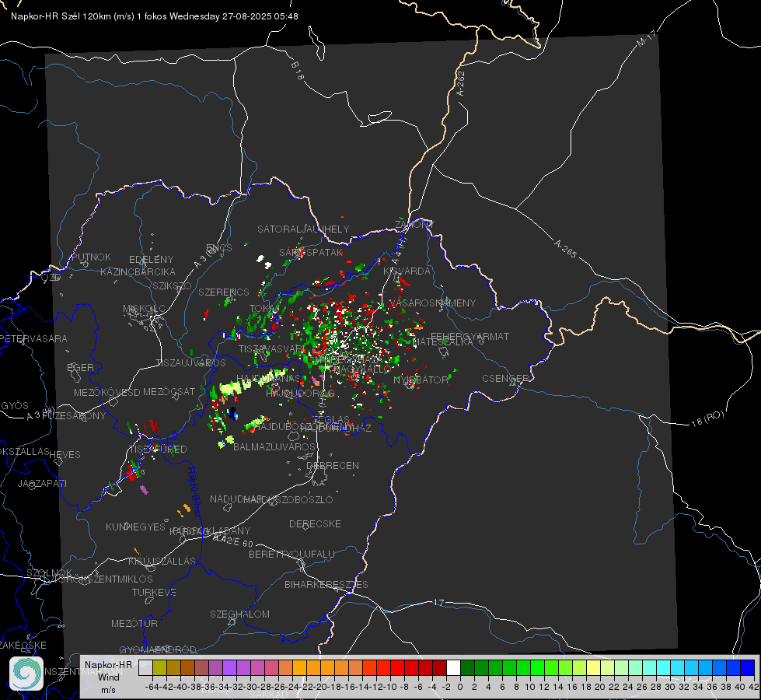Image resolution: width=761 pixels, height=700 pixels.
Task: Click the NYÍRBÁTOR city label
Action: tap(421, 380)
